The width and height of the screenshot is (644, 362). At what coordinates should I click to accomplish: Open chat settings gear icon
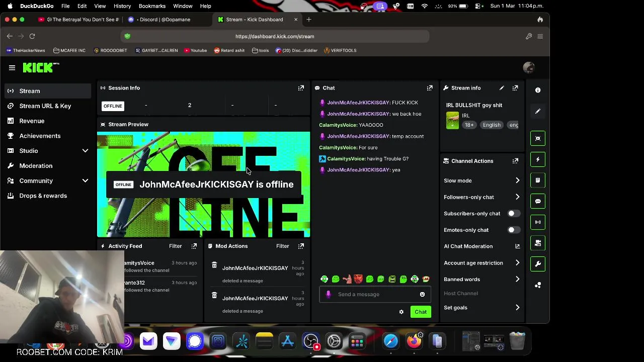click(401, 312)
